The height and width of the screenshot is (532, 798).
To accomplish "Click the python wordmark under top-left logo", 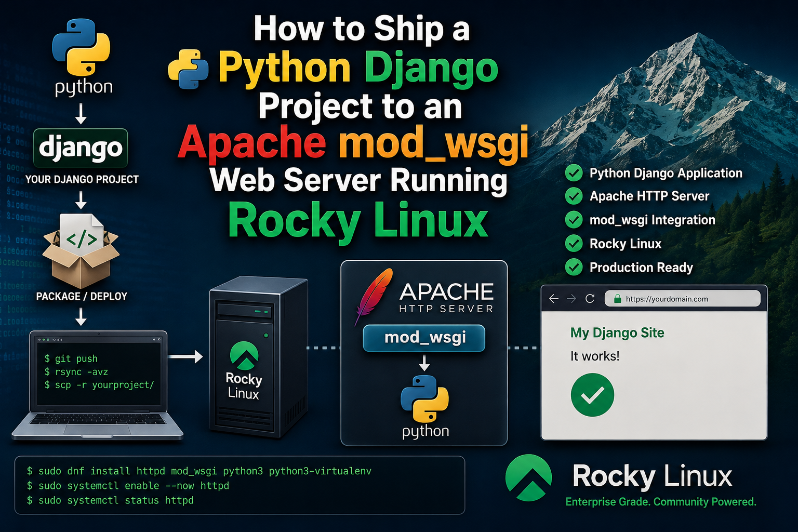I will (x=84, y=87).
